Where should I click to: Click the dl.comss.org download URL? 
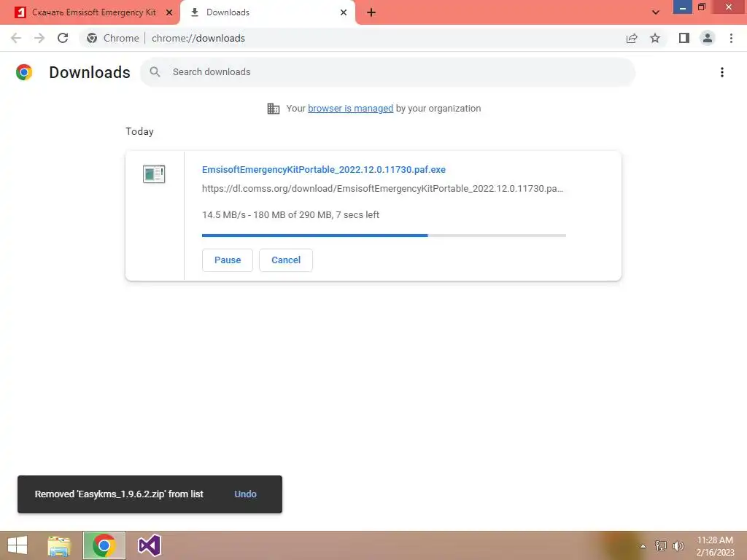tap(382, 189)
